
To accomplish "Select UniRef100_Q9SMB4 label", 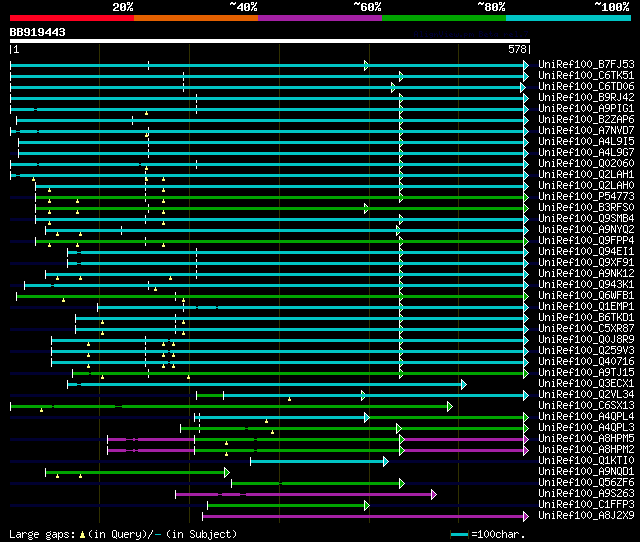I will [586, 219].
